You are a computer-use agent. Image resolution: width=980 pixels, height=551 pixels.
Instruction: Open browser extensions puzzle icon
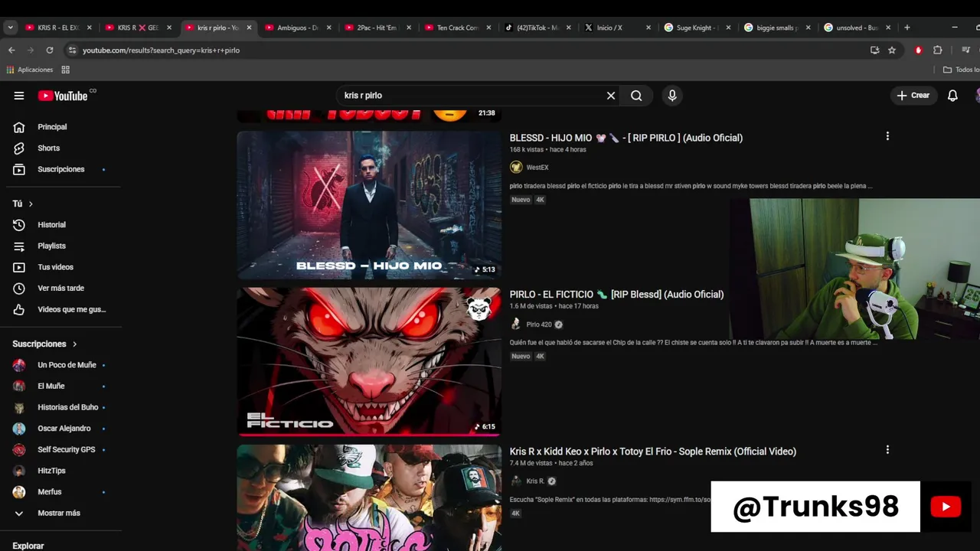pyautogui.click(x=937, y=50)
